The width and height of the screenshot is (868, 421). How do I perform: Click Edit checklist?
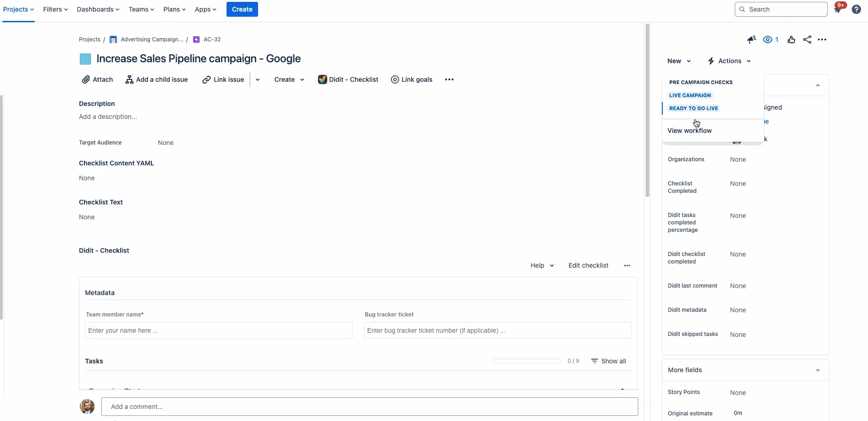click(x=588, y=265)
